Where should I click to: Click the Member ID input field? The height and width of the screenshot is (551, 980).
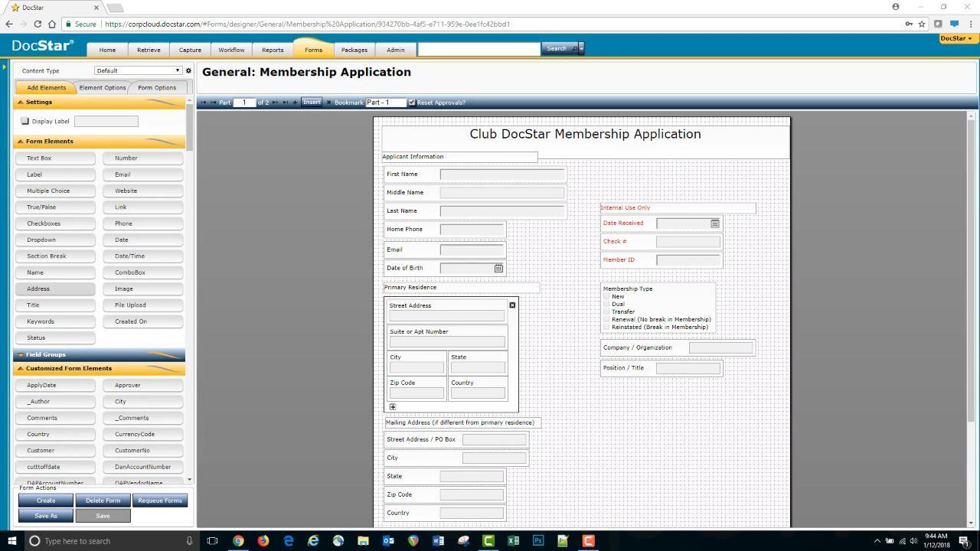point(688,260)
